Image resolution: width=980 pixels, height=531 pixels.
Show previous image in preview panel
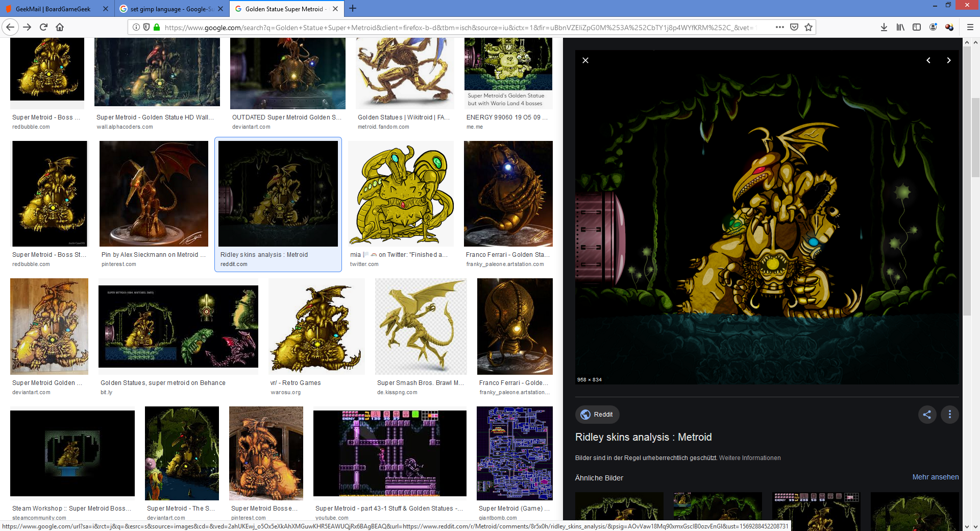(928, 60)
